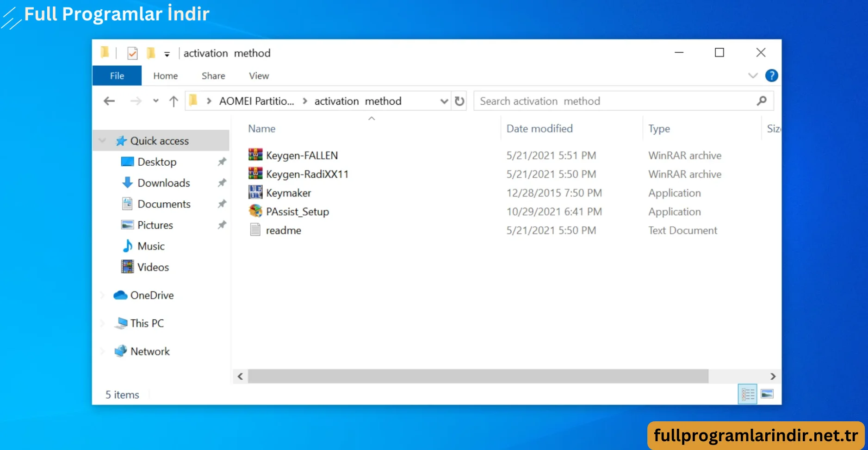
Task: Select OneDrive in the navigation pane
Action: 152,295
